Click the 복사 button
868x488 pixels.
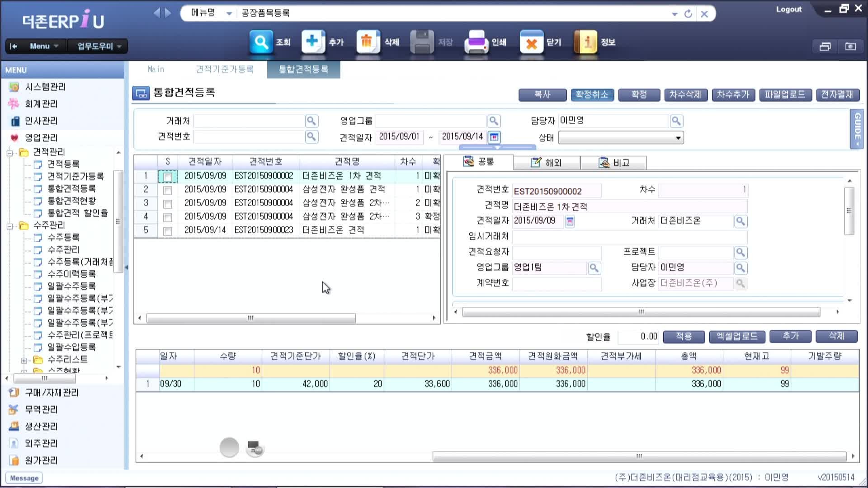[x=542, y=94]
